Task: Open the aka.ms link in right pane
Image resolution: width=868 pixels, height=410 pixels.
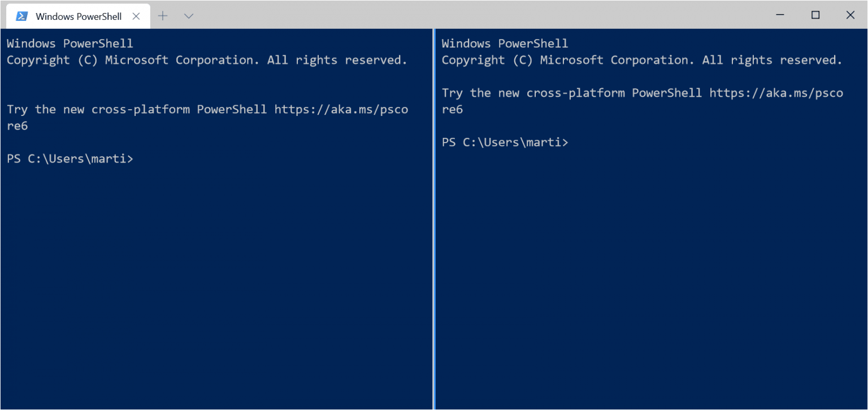Action: (776, 93)
